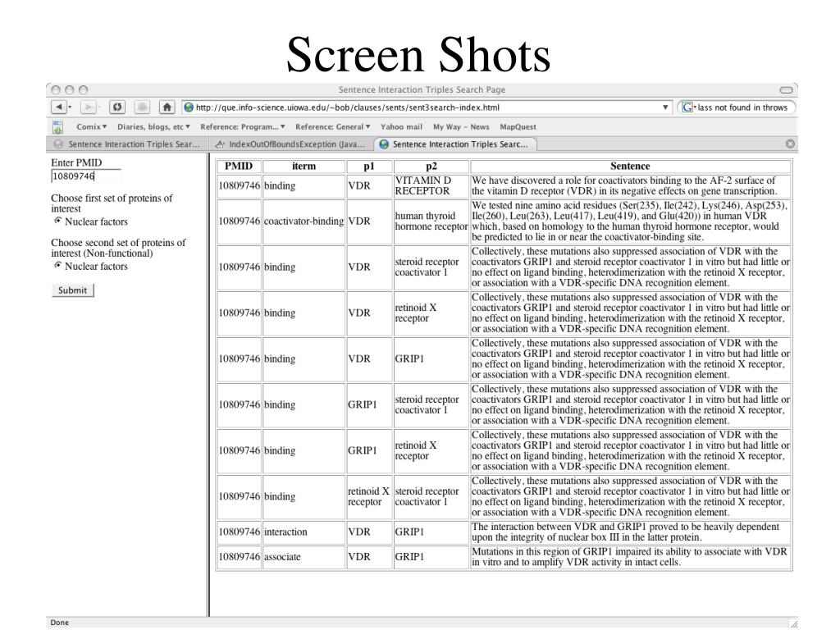This screenshot has width=840, height=630.
Task: Click the Enter PMID input field
Action: [x=85, y=176]
